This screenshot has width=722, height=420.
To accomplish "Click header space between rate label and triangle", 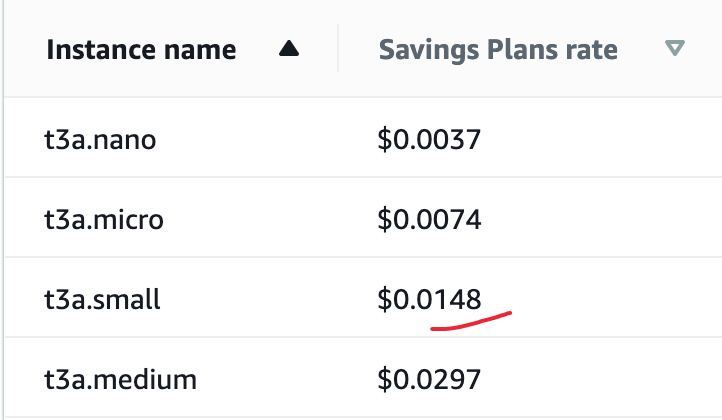I will click(x=641, y=49).
